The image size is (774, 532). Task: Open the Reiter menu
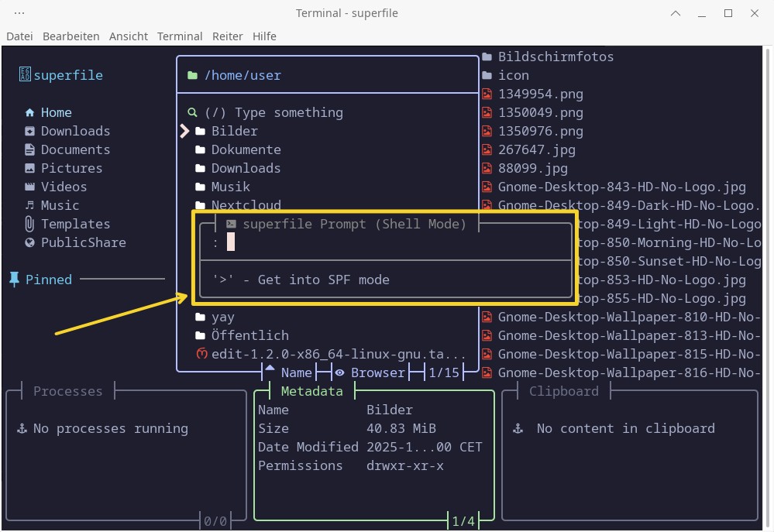227,36
